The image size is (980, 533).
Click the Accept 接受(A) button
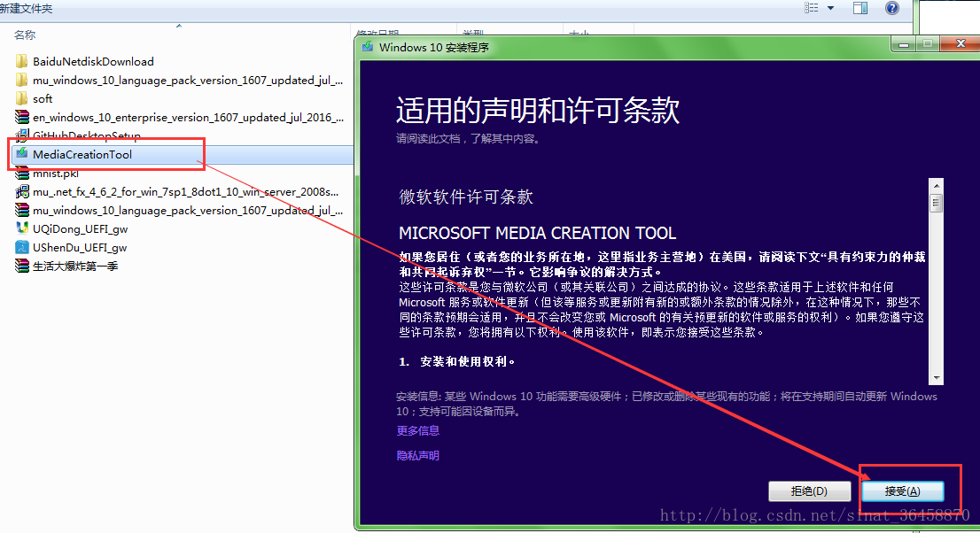pos(903,491)
